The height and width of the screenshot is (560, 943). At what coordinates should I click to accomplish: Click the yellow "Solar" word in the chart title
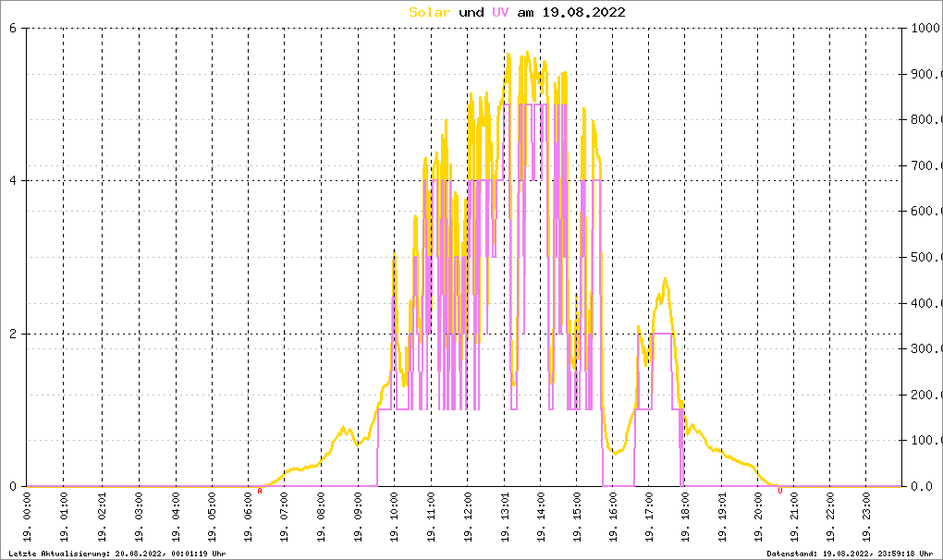pos(429,12)
